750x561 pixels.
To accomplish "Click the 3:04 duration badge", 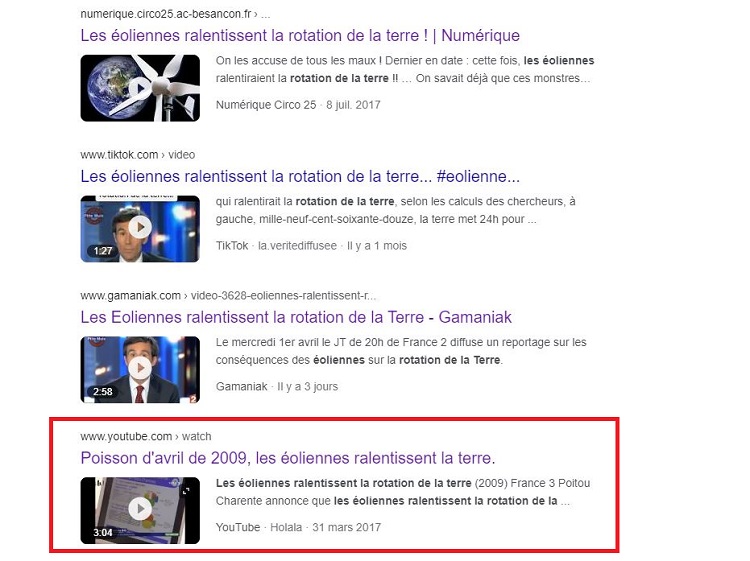I will coord(103,532).
